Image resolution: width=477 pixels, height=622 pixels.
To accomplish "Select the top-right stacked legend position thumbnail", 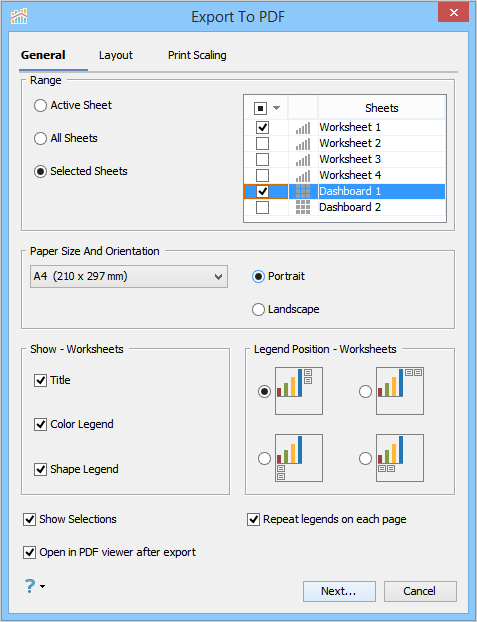I will (x=299, y=391).
